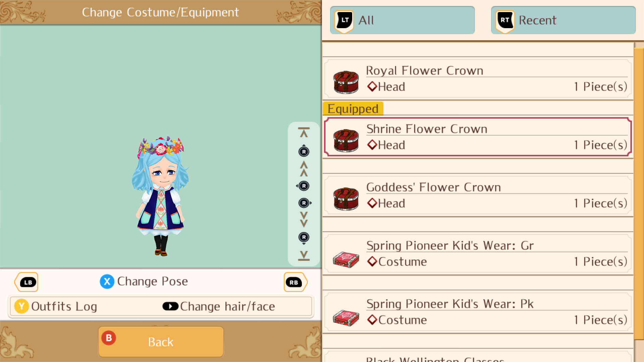Select Spring Pioneer Kid's Wear: Pk costume
644x362 pixels.
pyautogui.click(x=478, y=312)
